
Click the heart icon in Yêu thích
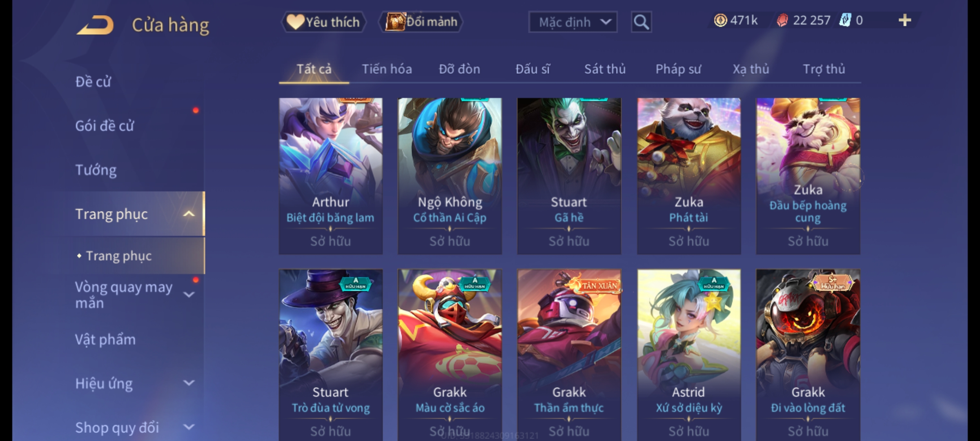point(295,22)
